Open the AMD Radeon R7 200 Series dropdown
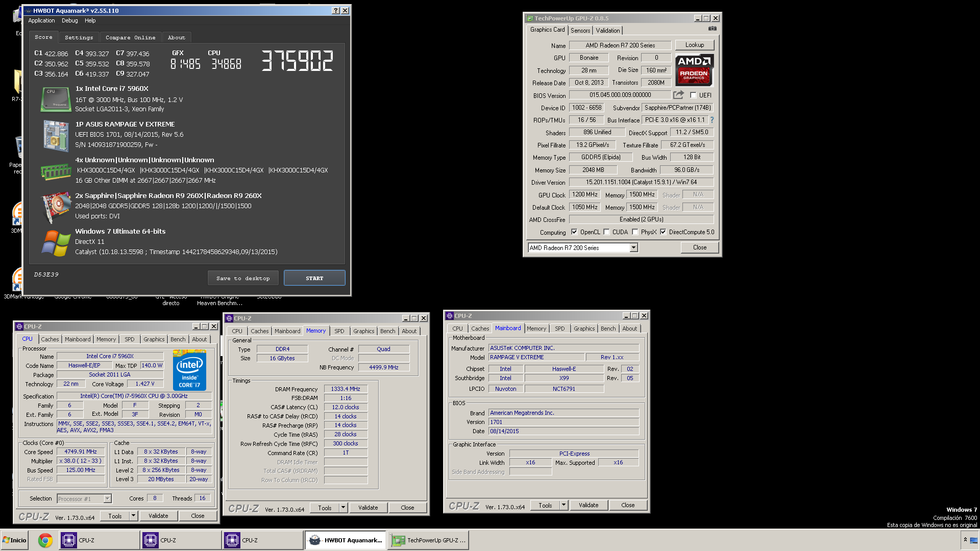 (x=633, y=248)
